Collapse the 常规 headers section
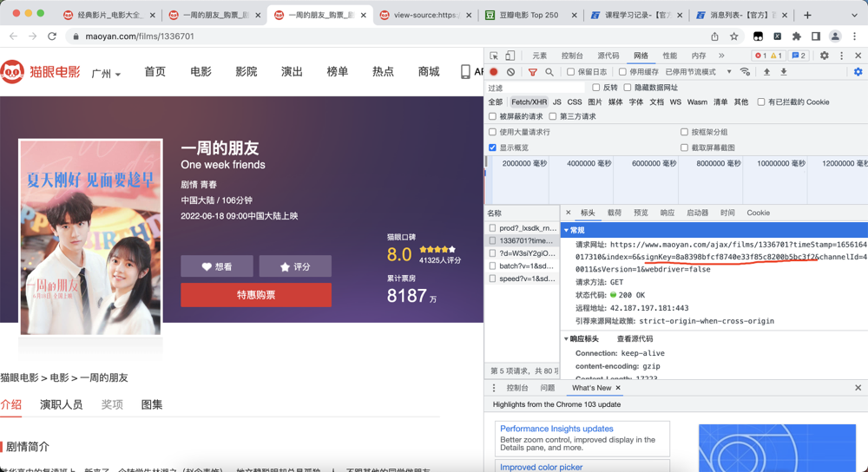 pos(566,230)
